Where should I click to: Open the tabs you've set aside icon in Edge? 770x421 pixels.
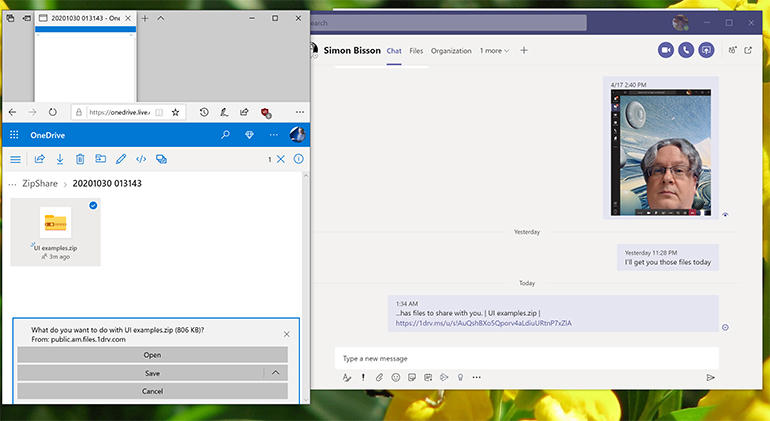10,18
